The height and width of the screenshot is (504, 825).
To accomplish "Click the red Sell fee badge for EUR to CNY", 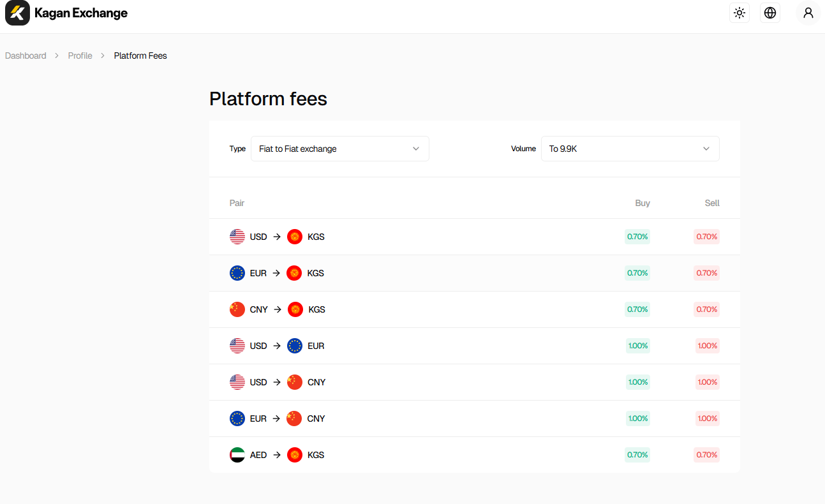I will tap(707, 419).
